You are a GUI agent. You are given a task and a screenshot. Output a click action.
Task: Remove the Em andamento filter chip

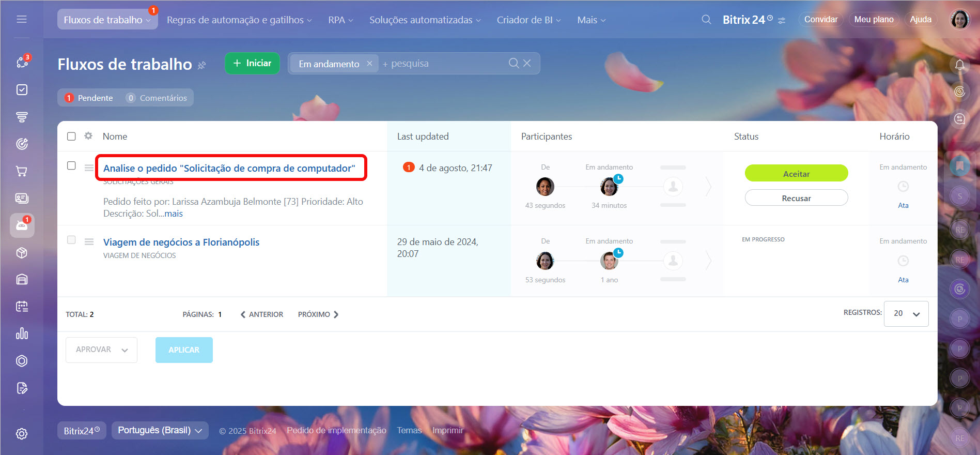point(369,64)
